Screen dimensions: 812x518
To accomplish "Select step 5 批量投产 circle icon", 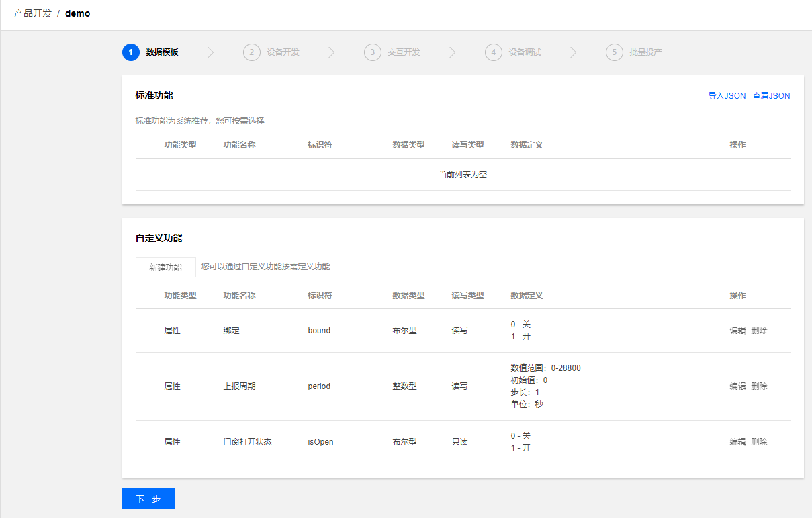I will (x=614, y=52).
